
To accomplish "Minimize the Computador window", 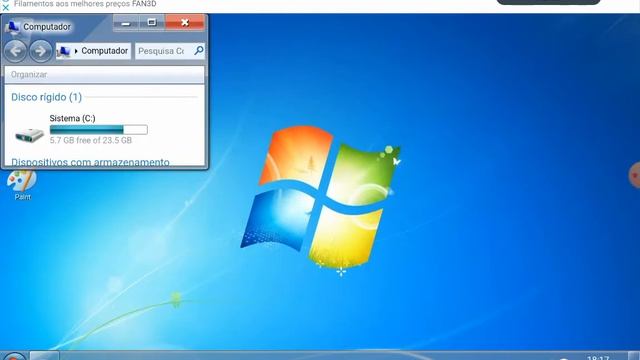I will [126, 23].
